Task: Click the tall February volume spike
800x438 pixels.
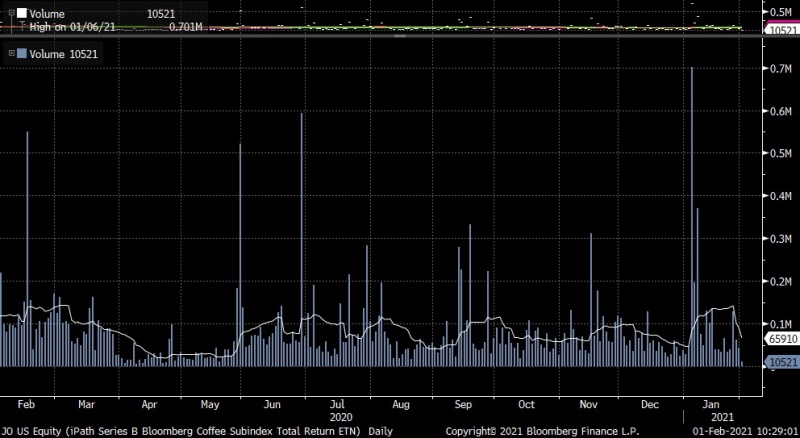Action: (28, 249)
